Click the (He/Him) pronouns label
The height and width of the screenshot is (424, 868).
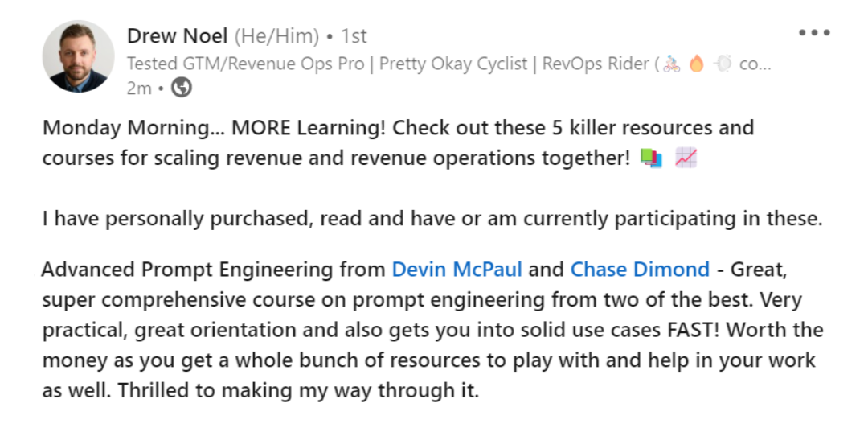[x=276, y=36]
